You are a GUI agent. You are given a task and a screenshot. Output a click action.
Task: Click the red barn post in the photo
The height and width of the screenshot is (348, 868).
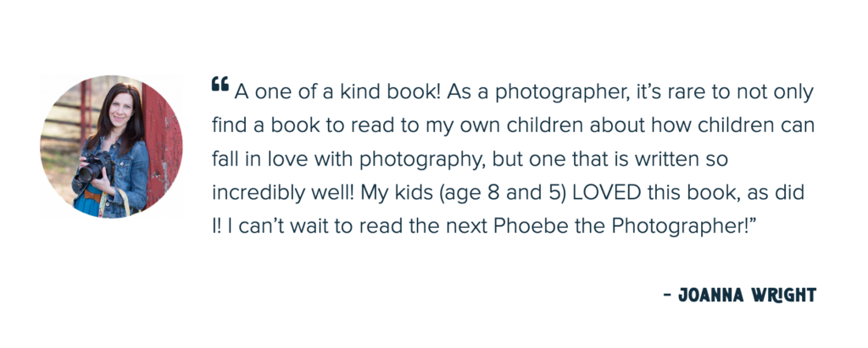point(161,145)
